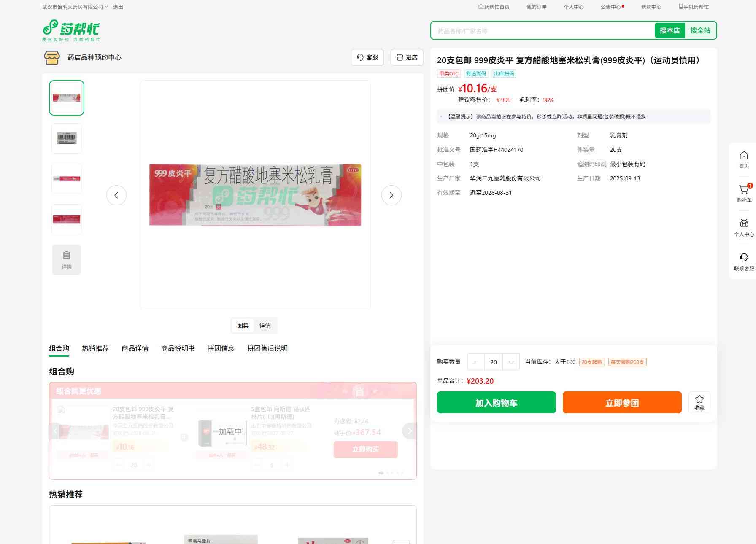Increase purchase quantity with plus button
Screen dimensions: 756x544
coord(511,362)
